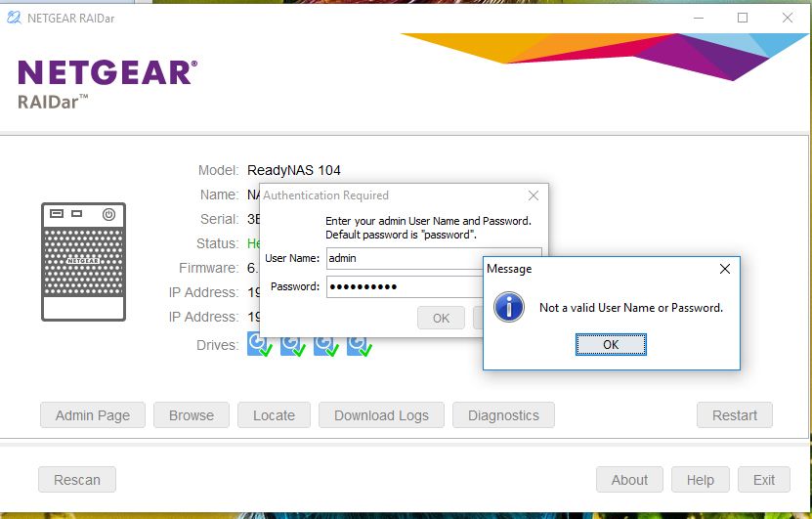Focus the Password input field
The width and height of the screenshot is (812, 519).
tap(405, 286)
